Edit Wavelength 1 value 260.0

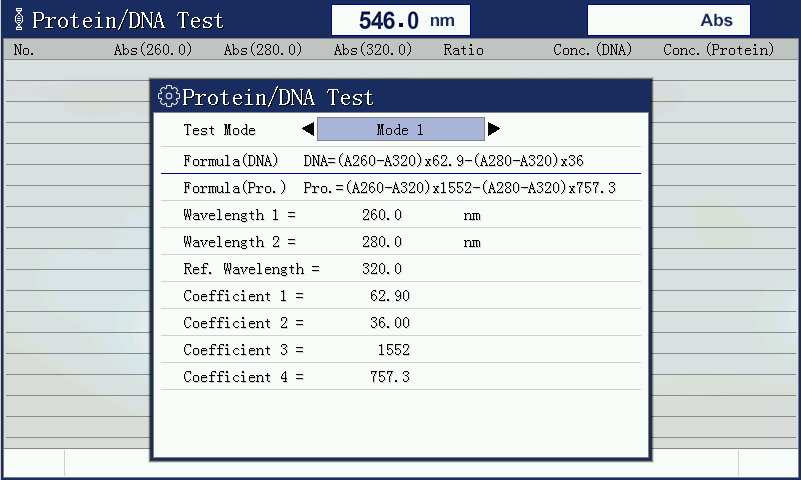point(382,215)
